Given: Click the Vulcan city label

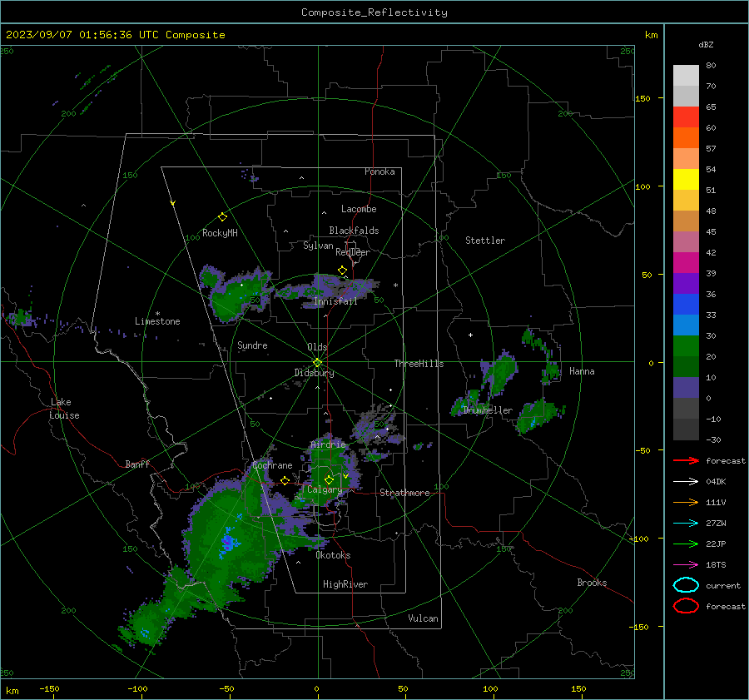Looking at the screenshot, I should click(423, 618).
